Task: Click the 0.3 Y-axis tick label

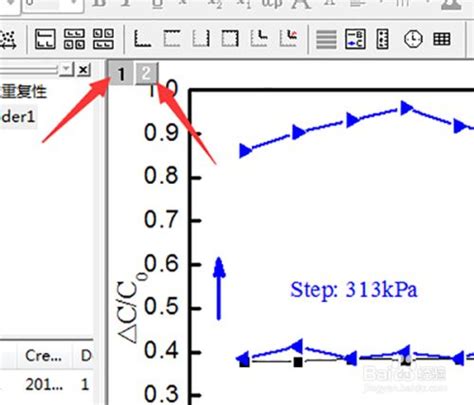Action: click(161, 394)
